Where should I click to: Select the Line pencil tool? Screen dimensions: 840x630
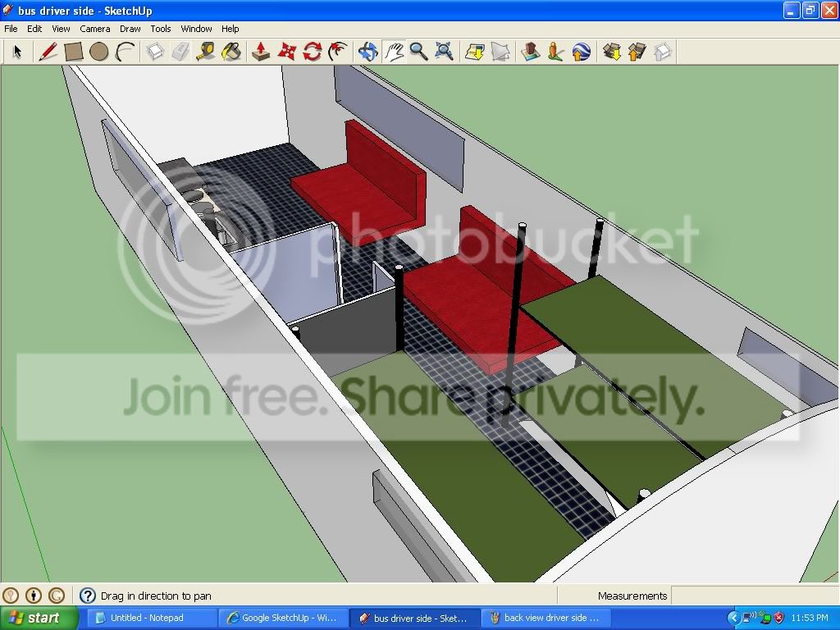coord(48,52)
